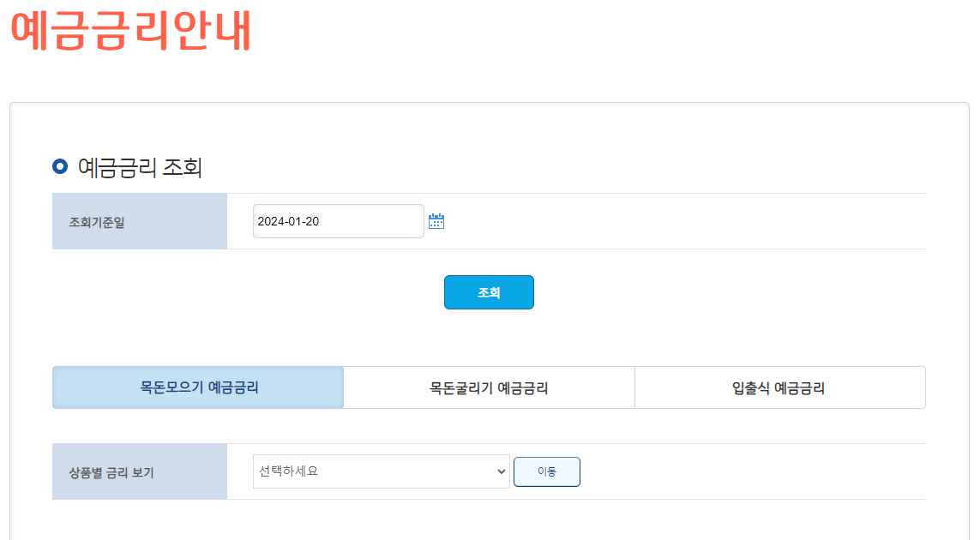
Task: Switch to the 목돈굴리기 예금금리 tab
Action: [x=489, y=387]
